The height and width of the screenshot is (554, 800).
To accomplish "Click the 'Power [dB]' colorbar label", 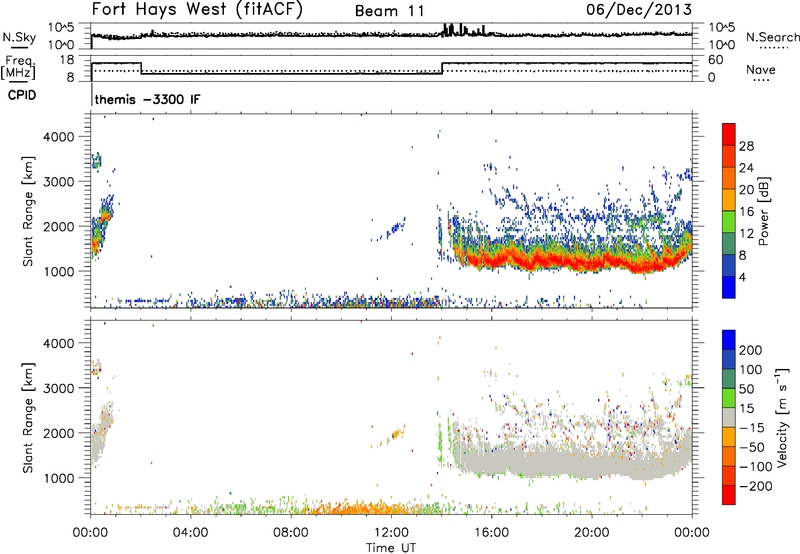I will 763,211.
